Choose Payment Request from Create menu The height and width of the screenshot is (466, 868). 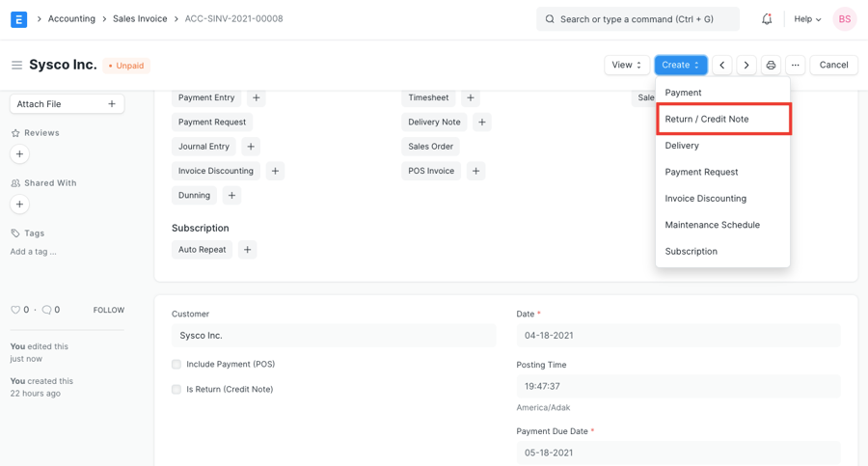pyautogui.click(x=701, y=172)
